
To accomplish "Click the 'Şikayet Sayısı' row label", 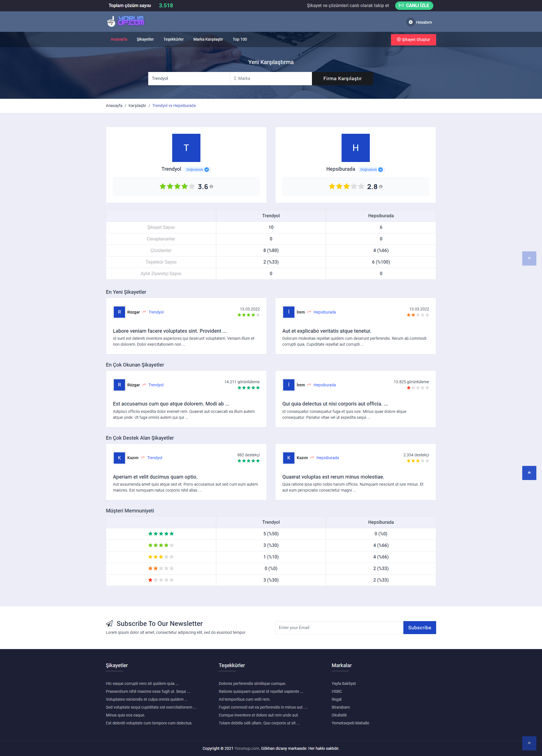I will tap(161, 227).
